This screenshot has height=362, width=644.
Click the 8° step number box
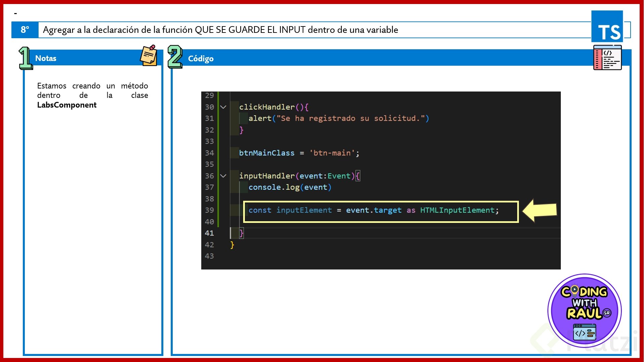25,30
